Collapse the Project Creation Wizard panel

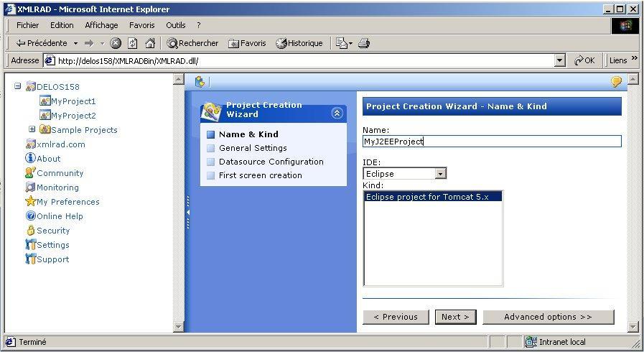point(337,113)
